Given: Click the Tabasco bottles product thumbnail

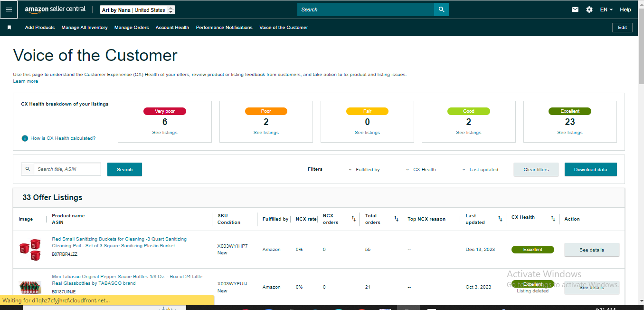Looking at the screenshot, I should pos(30,287).
